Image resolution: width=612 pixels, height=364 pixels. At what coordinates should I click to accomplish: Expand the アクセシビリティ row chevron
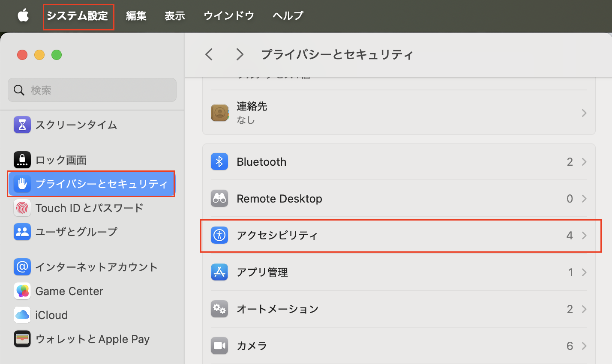point(584,235)
